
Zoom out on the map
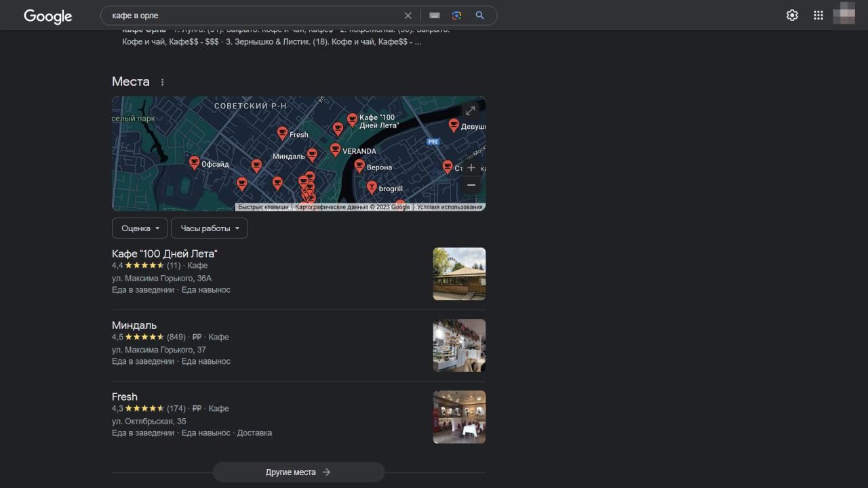[471, 185]
